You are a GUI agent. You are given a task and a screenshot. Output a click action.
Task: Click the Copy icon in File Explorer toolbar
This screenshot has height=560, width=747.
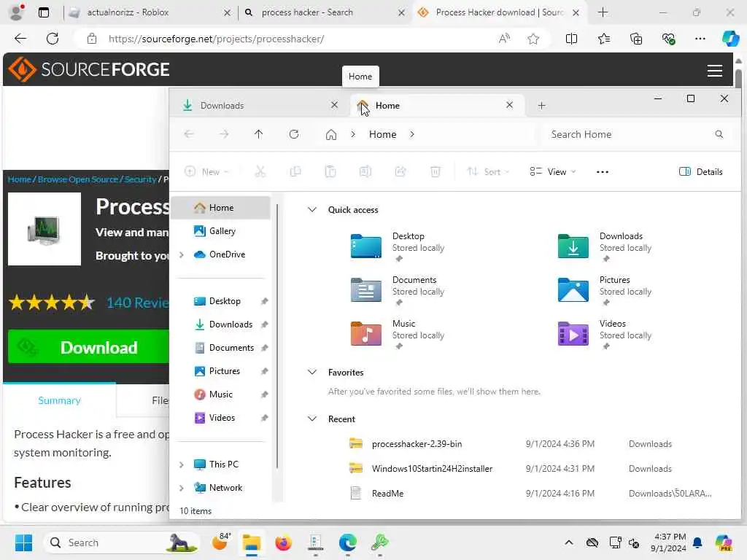pyautogui.click(x=295, y=171)
